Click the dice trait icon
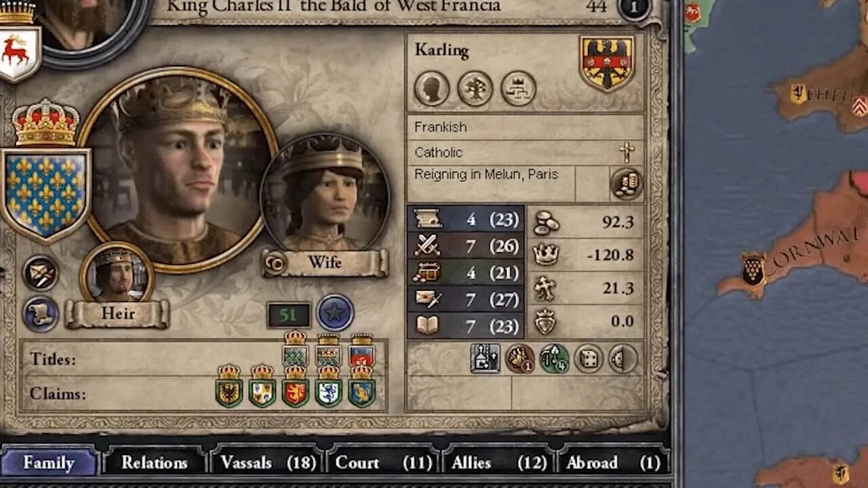This screenshot has width=868, height=488. point(589,359)
